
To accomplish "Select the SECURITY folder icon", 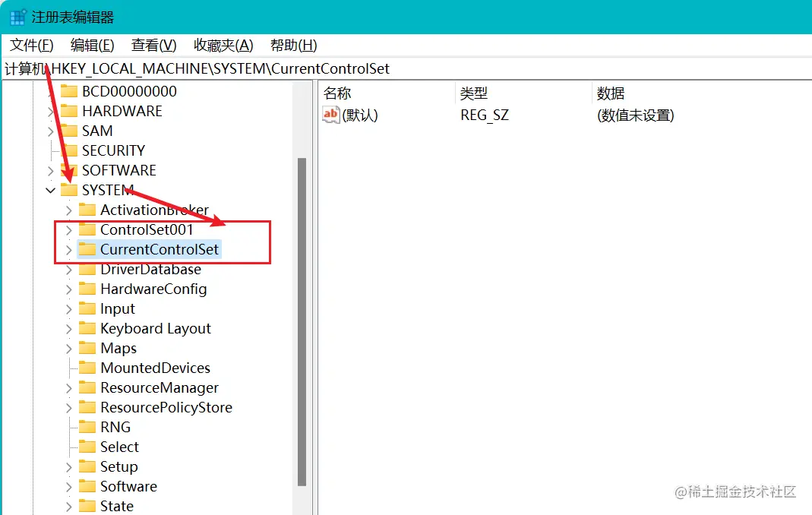I will (69, 150).
